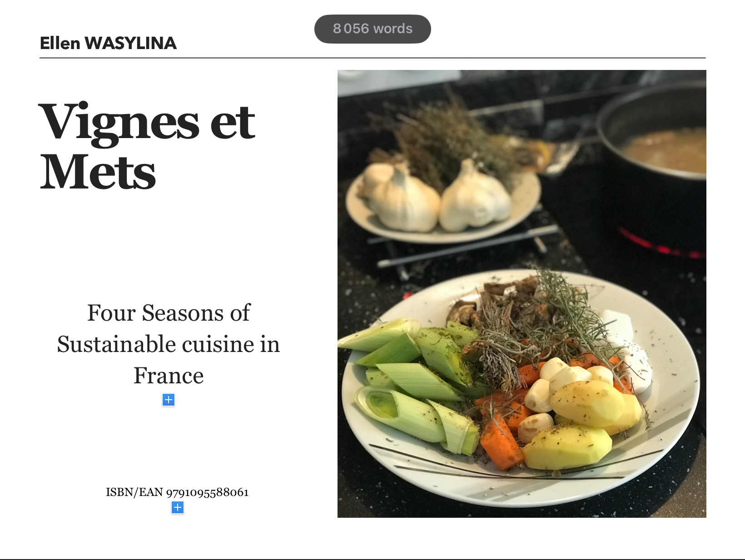Click the word "Vignes" in the title

[119, 121]
